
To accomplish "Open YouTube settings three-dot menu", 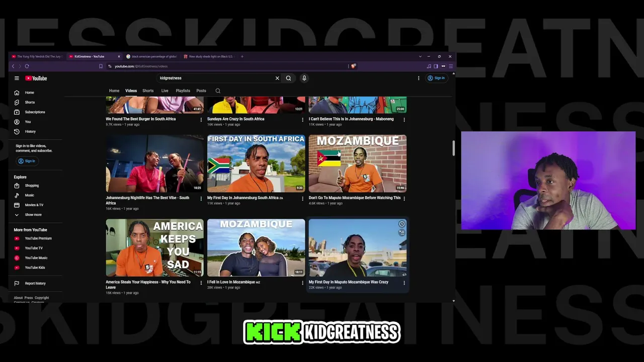I will 419,78.
